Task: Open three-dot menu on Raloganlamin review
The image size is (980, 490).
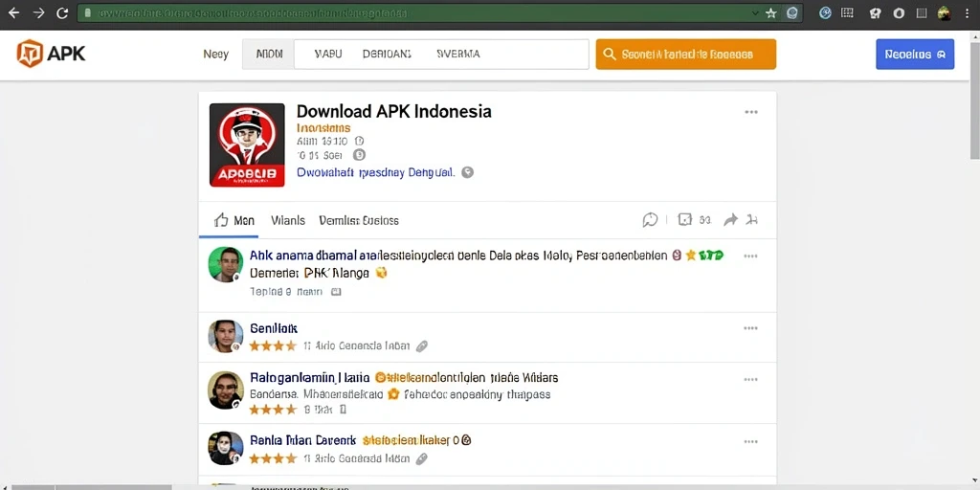Action: pos(750,380)
